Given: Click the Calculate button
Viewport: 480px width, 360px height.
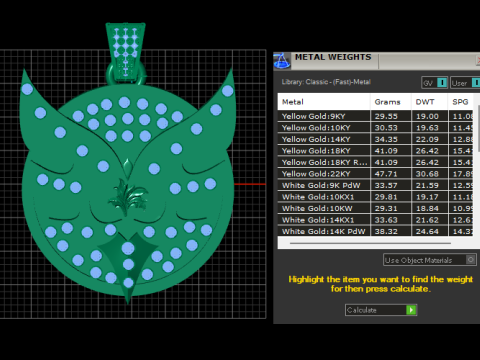Looking at the screenshot, I should point(381,310).
